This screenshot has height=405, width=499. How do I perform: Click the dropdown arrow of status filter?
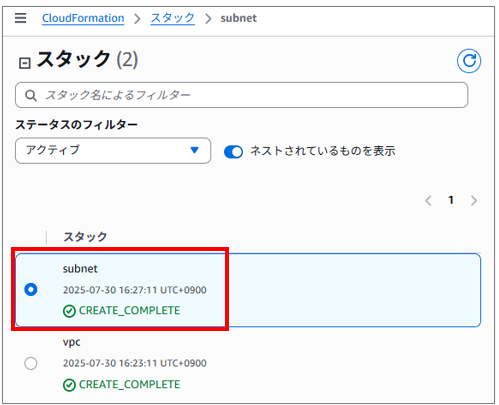pos(195,150)
